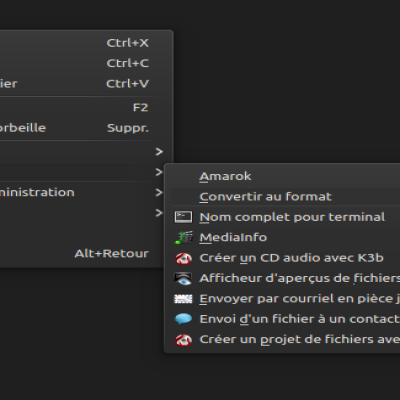Choose Envoi d'un fichier à un contact
The image size is (400, 400).
pyautogui.click(x=285, y=319)
